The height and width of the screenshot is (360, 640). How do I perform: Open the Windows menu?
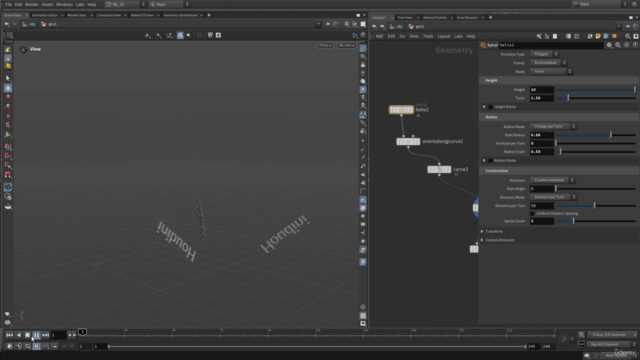64,4
